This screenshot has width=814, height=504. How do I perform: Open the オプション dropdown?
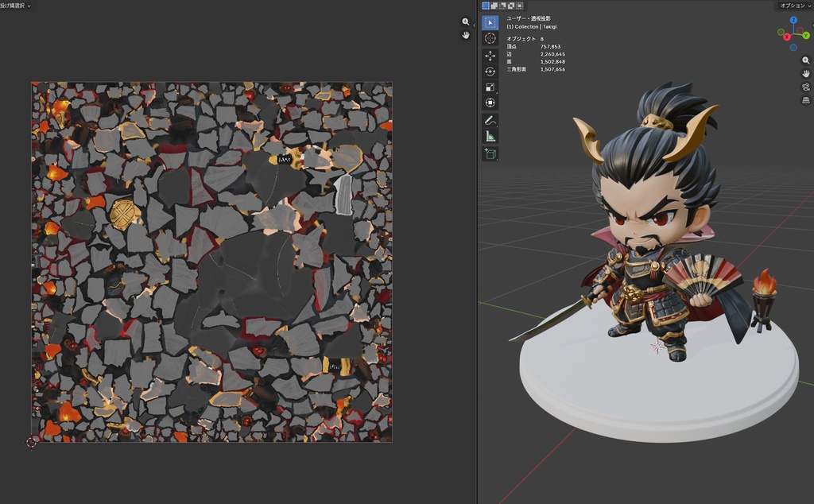pos(796,6)
